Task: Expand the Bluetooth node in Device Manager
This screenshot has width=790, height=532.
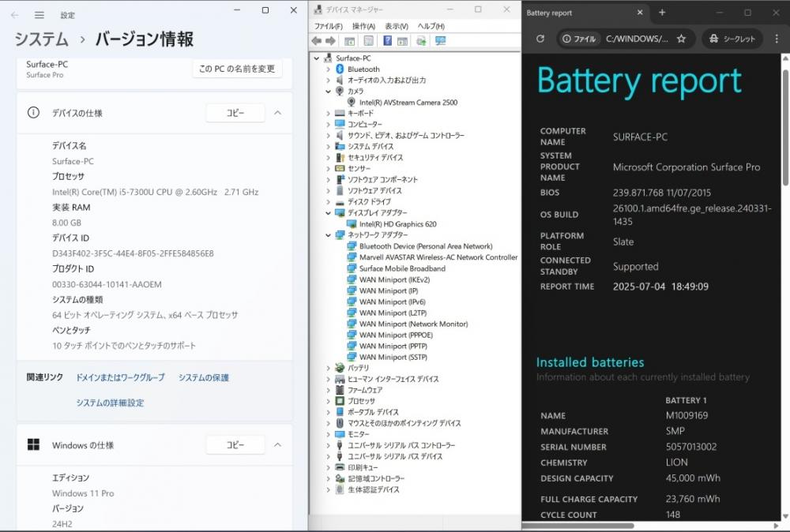Action: pyautogui.click(x=328, y=69)
